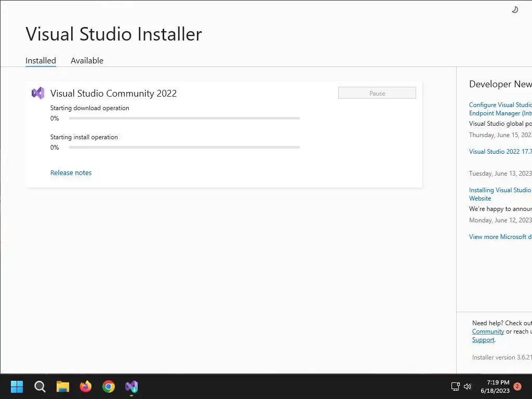Click the Visual Studio Community 2022 logo icon

coord(38,93)
